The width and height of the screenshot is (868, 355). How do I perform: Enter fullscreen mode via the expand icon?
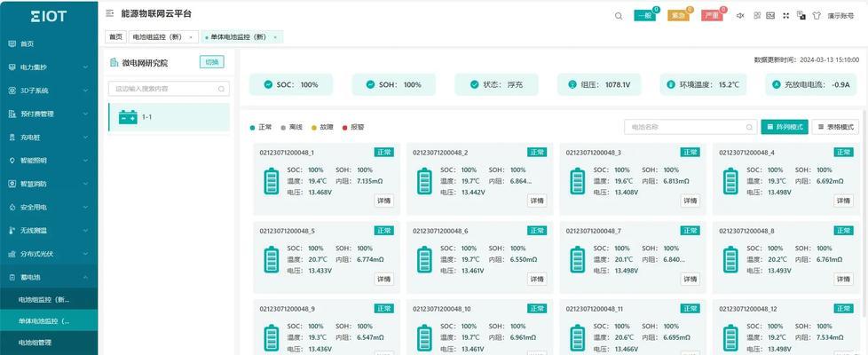click(x=785, y=15)
